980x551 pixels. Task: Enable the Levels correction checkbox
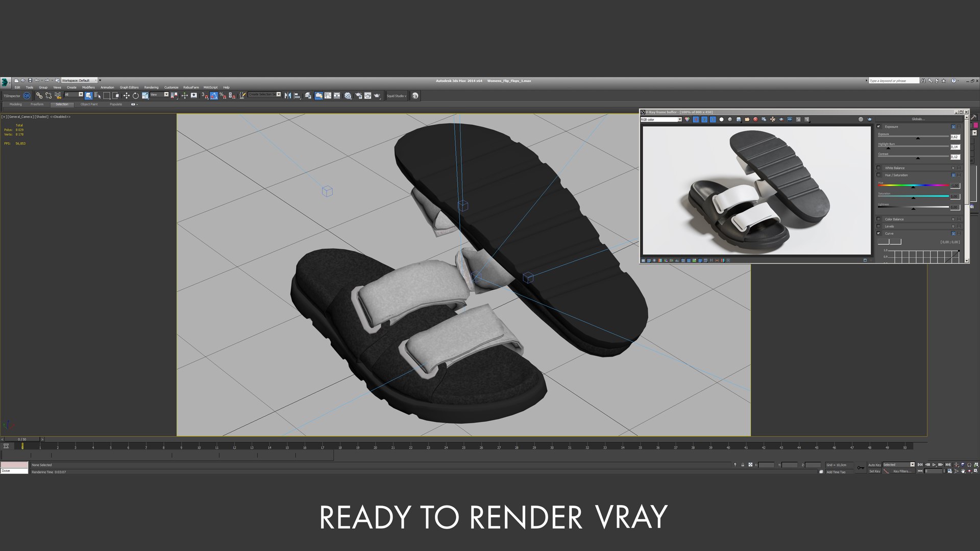878,226
